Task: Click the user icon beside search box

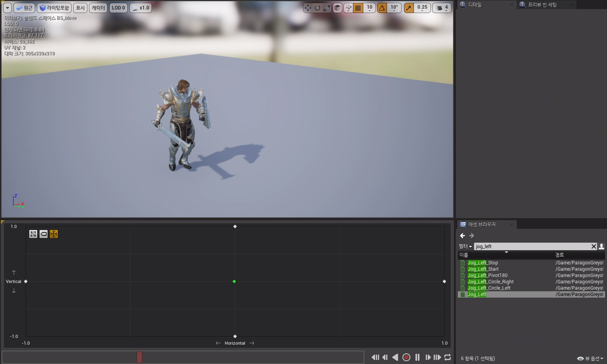Action: pyautogui.click(x=601, y=246)
